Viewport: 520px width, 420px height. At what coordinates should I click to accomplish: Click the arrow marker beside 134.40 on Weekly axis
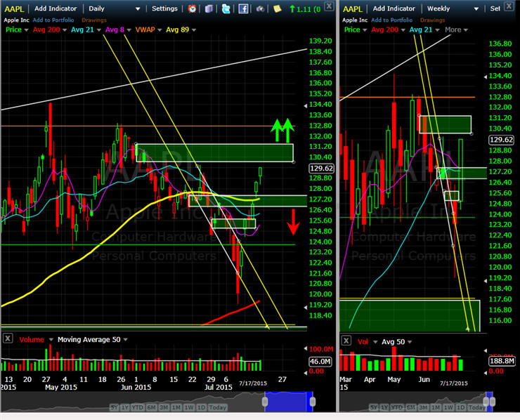[485, 77]
